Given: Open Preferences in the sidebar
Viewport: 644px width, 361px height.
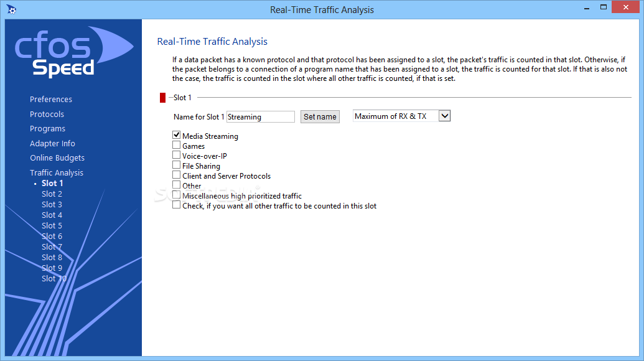Looking at the screenshot, I should click(x=51, y=100).
